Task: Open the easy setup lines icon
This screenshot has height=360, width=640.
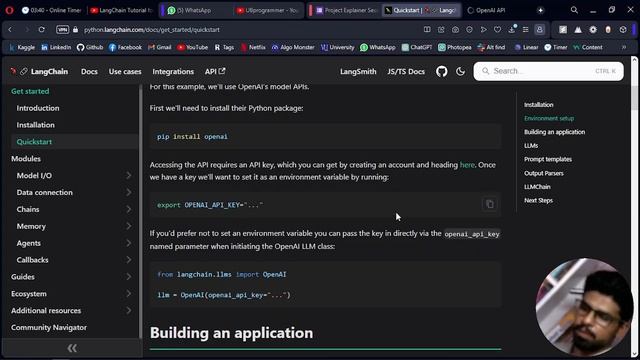Action: pos(526,29)
